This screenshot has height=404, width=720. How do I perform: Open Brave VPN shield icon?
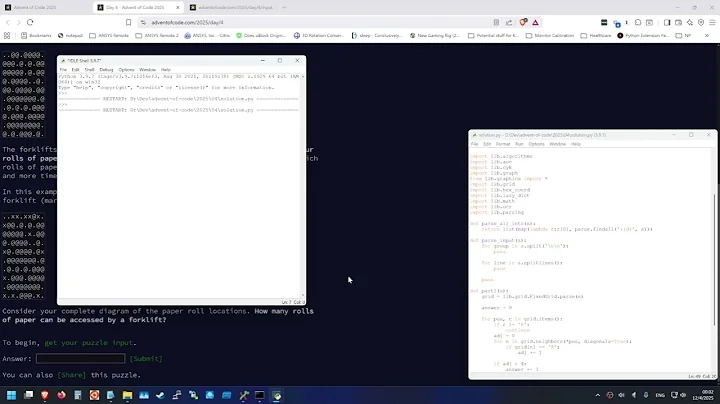[x=701, y=22]
